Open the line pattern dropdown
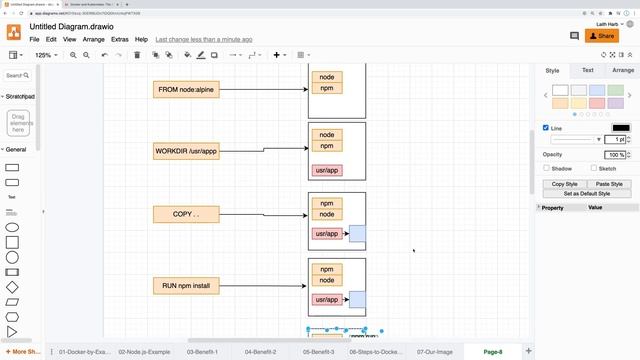 click(576, 140)
